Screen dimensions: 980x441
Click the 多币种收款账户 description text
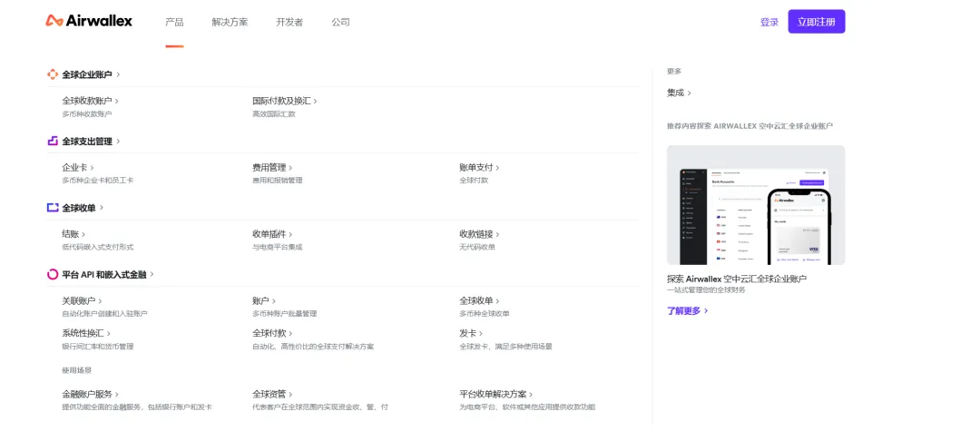coord(87,114)
